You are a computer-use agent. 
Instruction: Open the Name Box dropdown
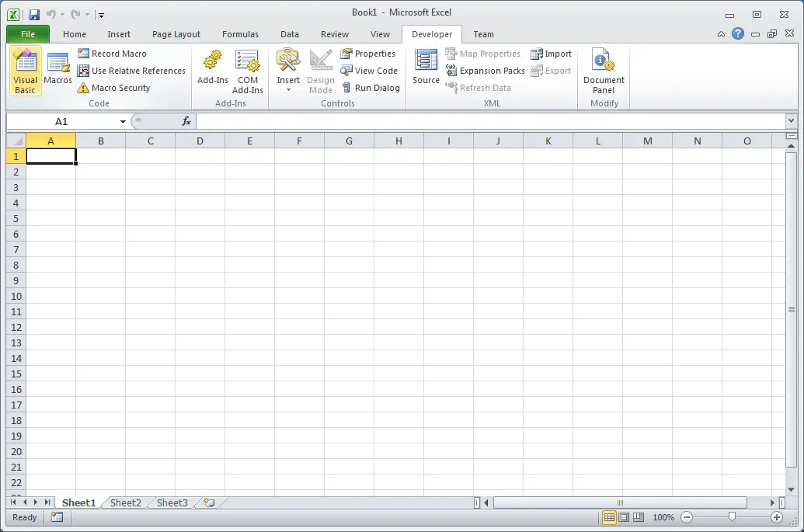click(123, 121)
